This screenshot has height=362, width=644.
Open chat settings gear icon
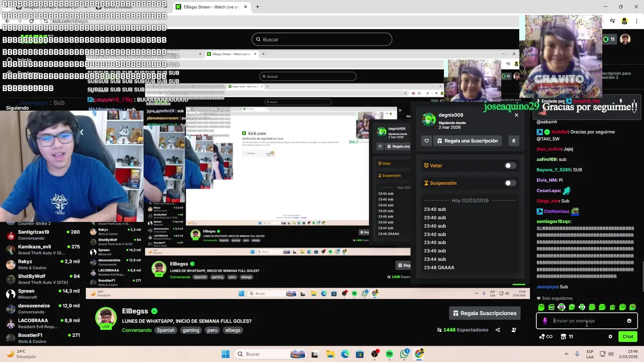click(x=610, y=337)
